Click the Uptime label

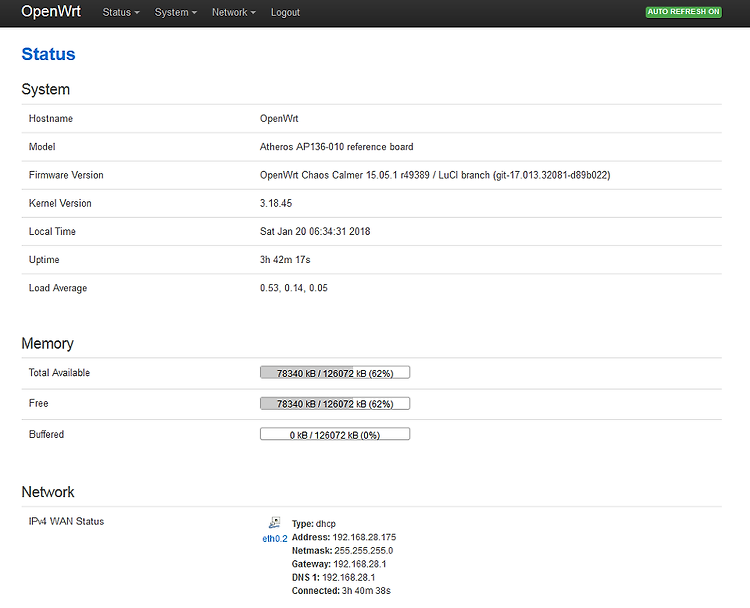point(44,260)
